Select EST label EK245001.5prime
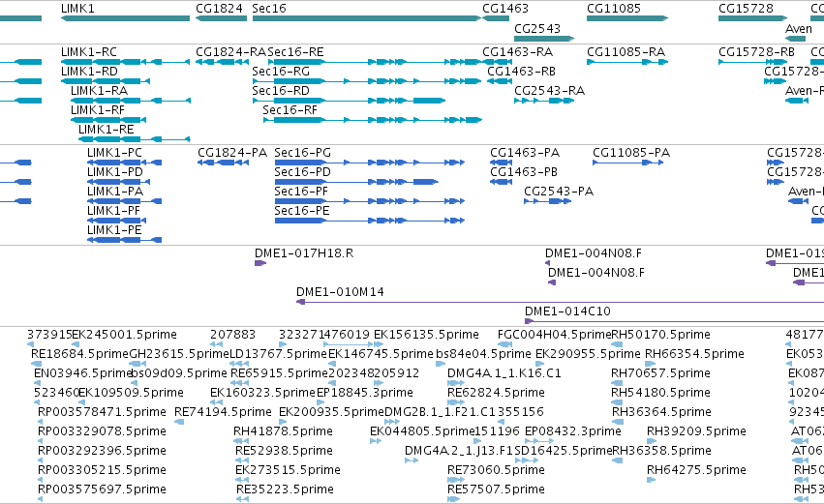Image resolution: width=824 pixels, height=504 pixels. 125,335
